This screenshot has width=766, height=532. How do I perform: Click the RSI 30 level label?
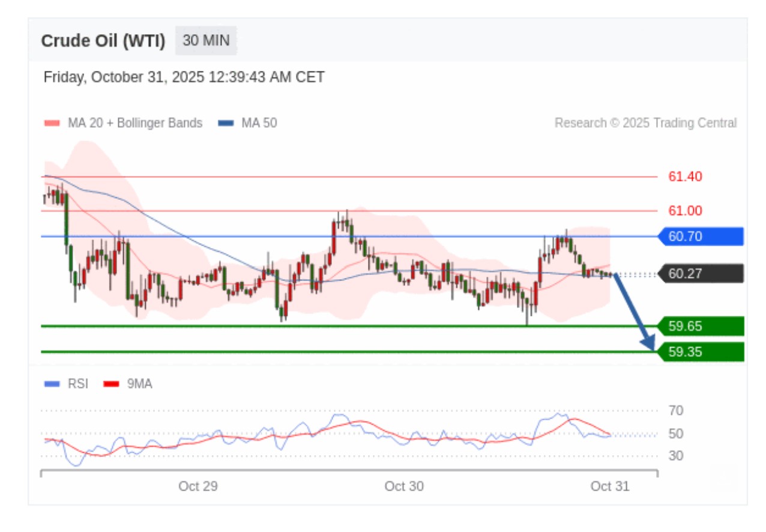pos(675,456)
